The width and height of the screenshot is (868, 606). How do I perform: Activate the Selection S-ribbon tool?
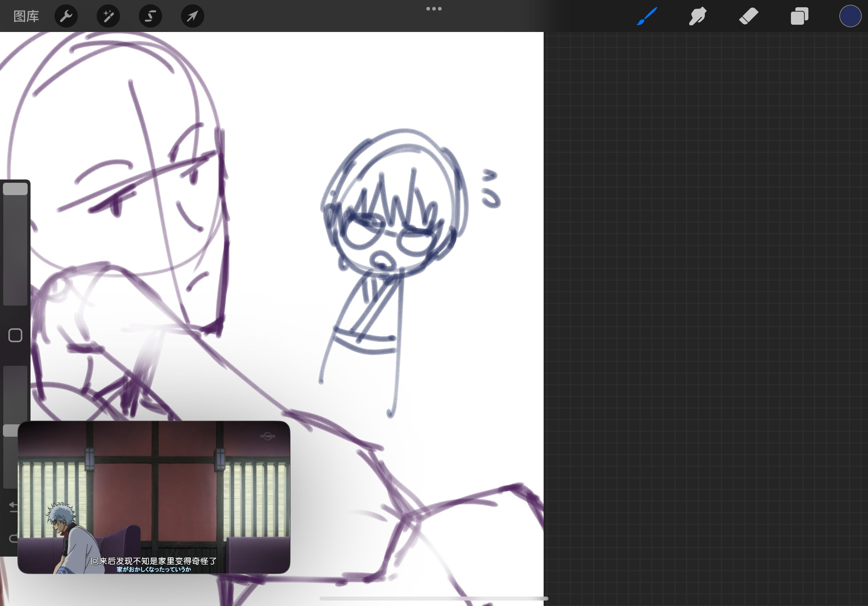pos(150,16)
